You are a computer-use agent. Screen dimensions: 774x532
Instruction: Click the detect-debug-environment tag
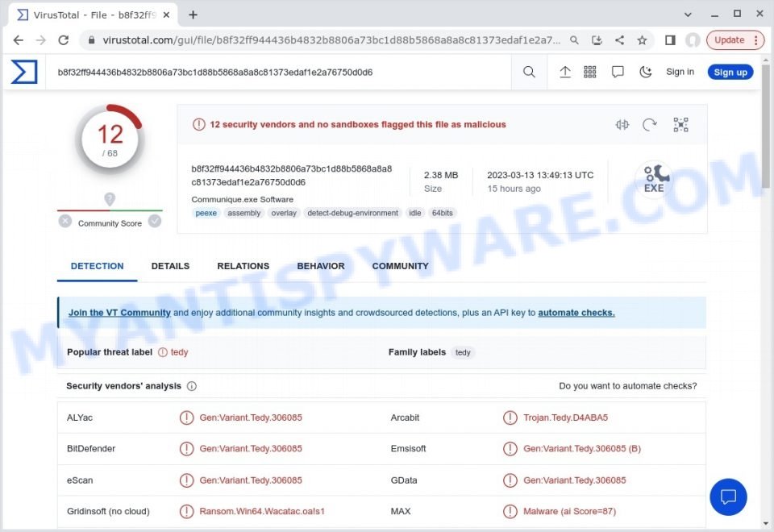[352, 213]
